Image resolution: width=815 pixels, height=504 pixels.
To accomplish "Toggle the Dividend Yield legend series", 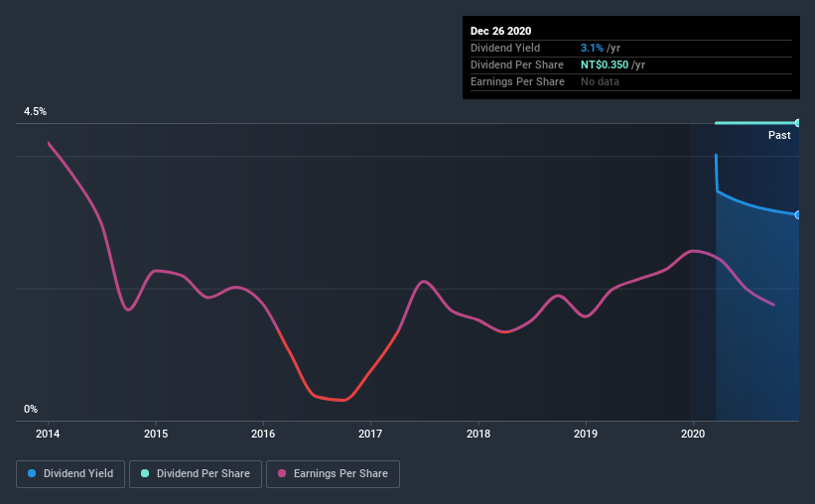I will coord(71,474).
